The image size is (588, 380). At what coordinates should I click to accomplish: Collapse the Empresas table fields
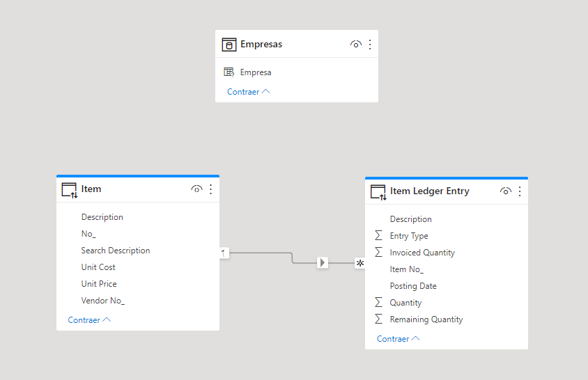(x=248, y=92)
